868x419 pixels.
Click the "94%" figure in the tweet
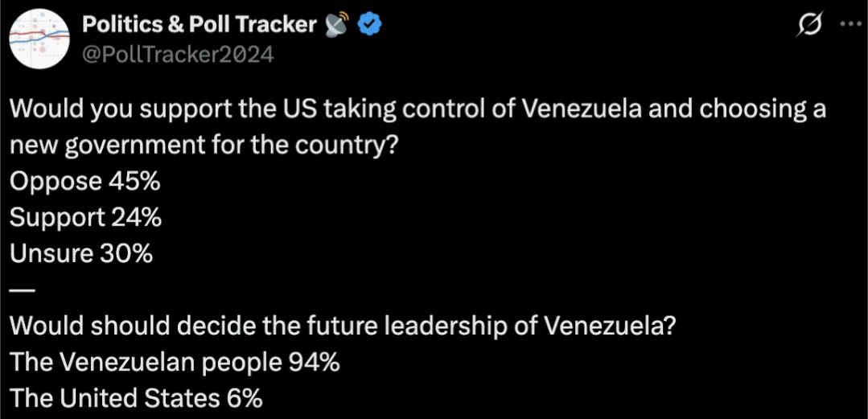click(x=314, y=363)
